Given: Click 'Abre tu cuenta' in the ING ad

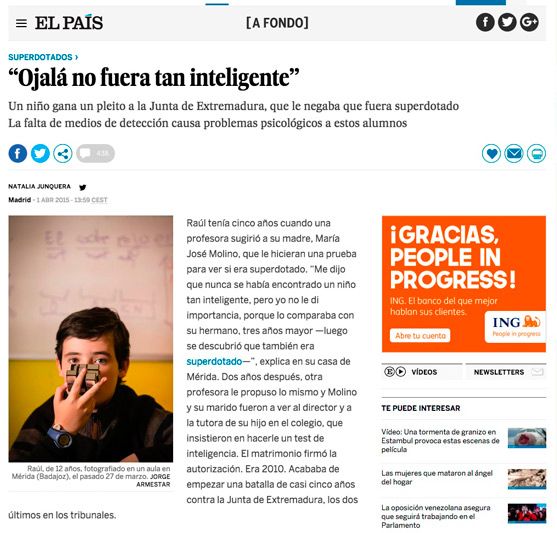Looking at the screenshot, I should [x=420, y=335].
